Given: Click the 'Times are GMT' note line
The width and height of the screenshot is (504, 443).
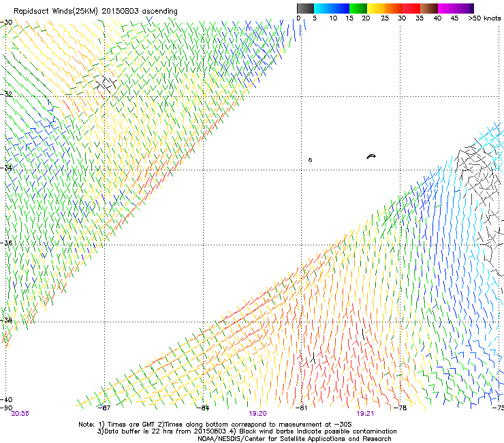Looking at the screenshot, I should pyautogui.click(x=215, y=425).
